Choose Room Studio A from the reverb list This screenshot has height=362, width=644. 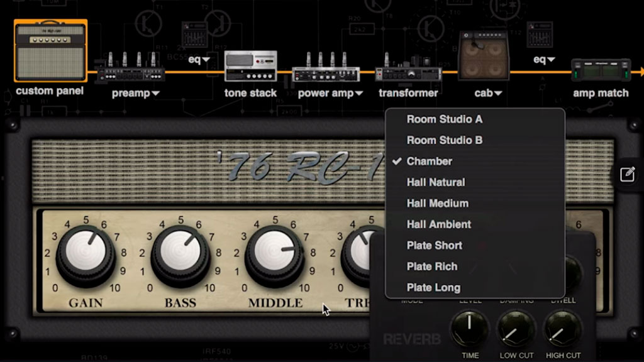click(443, 119)
